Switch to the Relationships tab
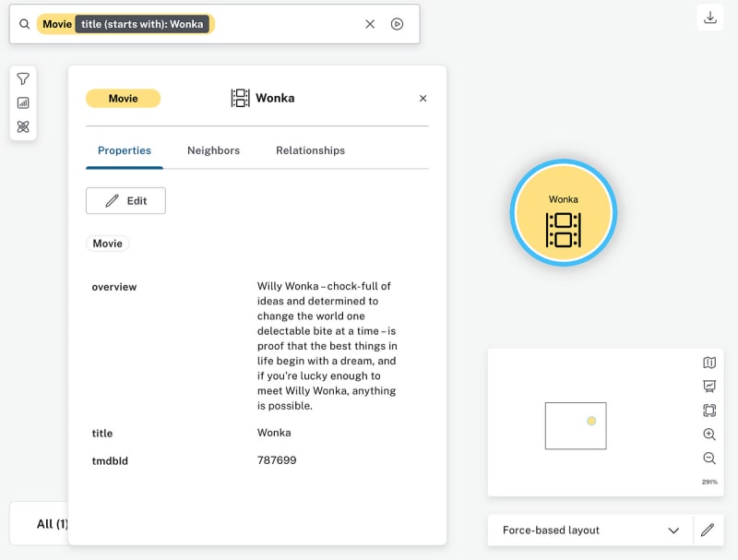Viewport: 738px width, 560px height. coord(310,150)
